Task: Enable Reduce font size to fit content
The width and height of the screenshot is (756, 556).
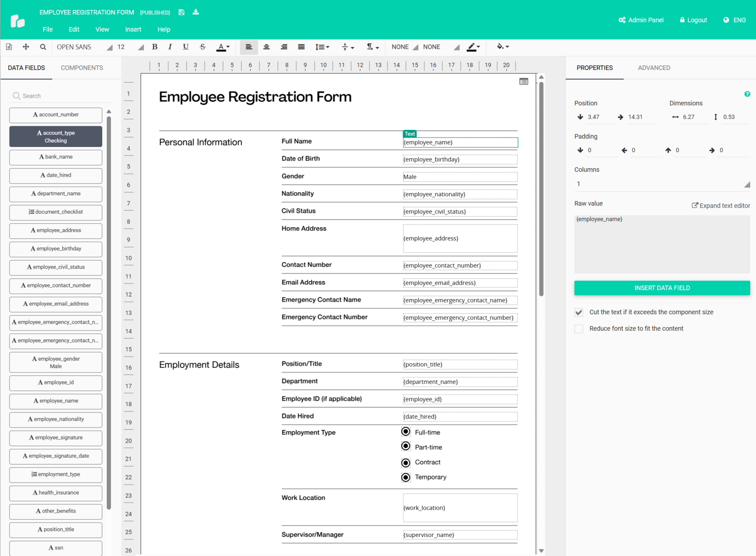Action: [579, 329]
